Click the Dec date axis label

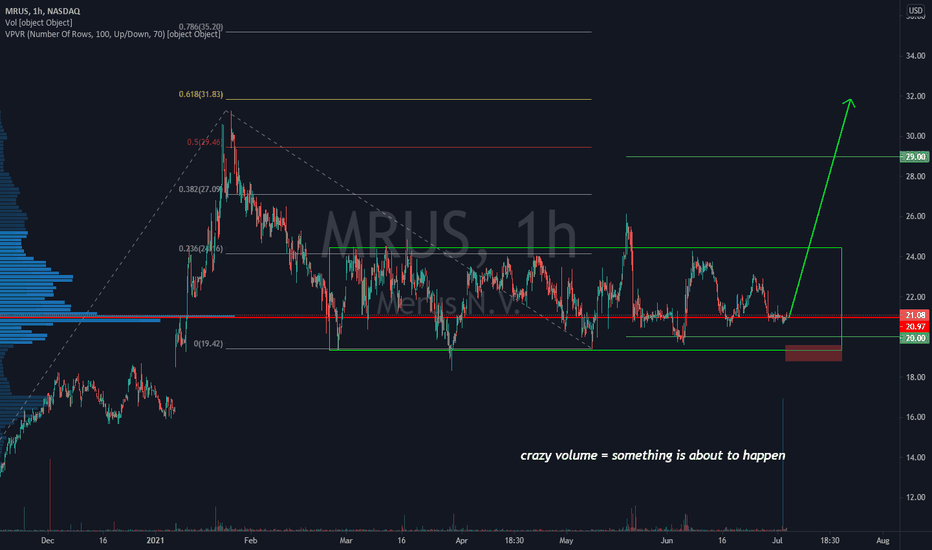tap(48, 540)
